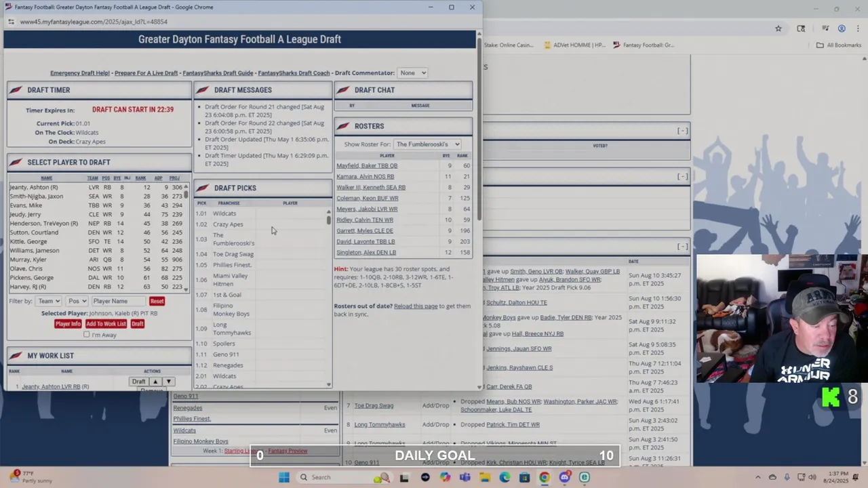Open Kamara, Alvin NOS RB roster link
The width and height of the screenshot is (868, 488).
coord(365,176)
